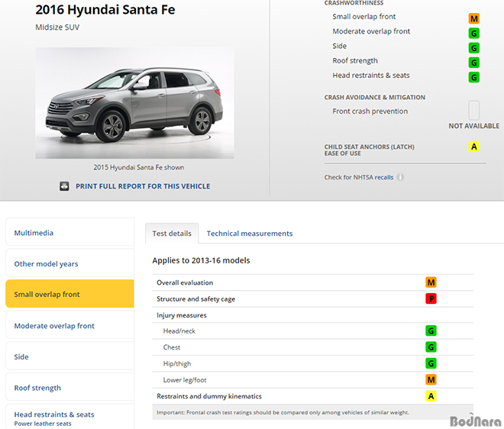This screenshot has width=504, height=429.
Task: Click the G rating badge for Roof strength
Action: [x=473, y=63]
